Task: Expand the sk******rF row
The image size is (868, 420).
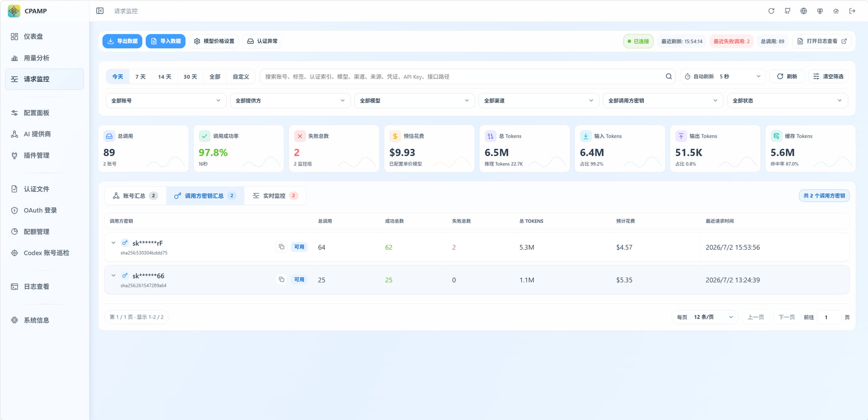Action: tap(113, 243)
